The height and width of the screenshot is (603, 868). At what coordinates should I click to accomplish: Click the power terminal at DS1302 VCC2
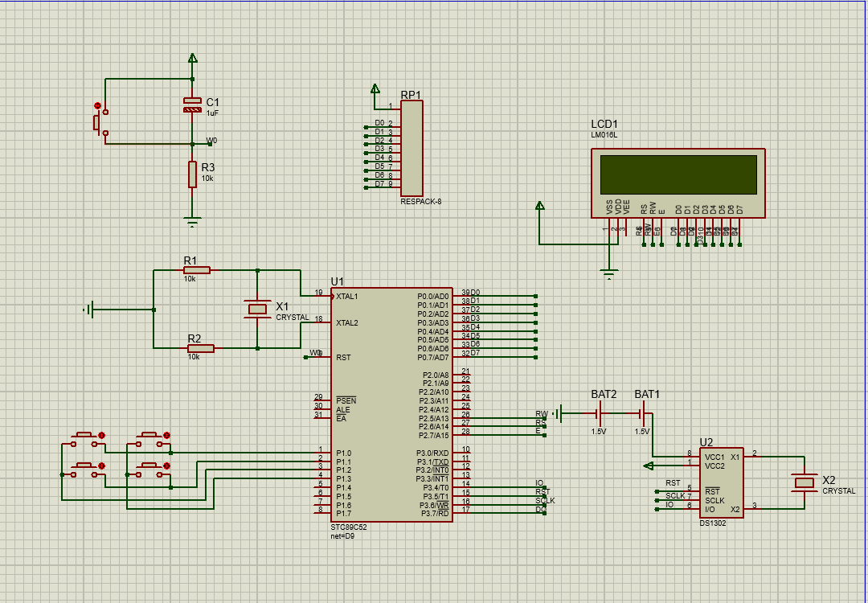tap(649, 466)
